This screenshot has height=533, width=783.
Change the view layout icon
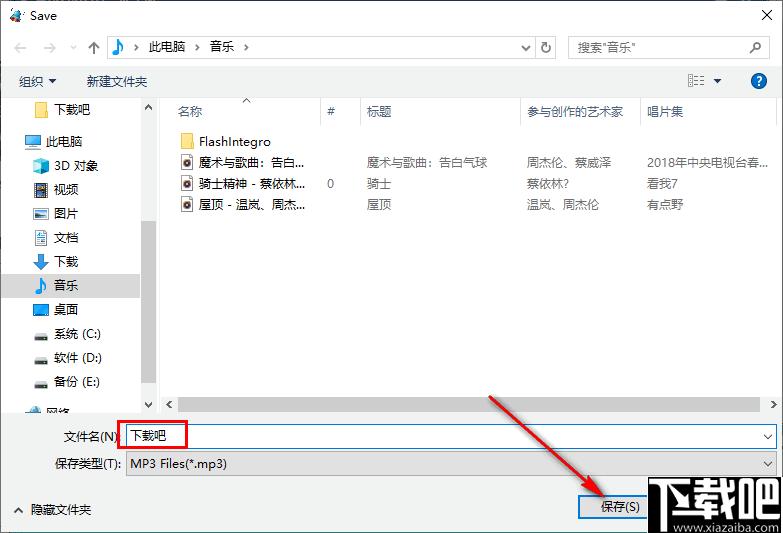[x=696, y=80]
